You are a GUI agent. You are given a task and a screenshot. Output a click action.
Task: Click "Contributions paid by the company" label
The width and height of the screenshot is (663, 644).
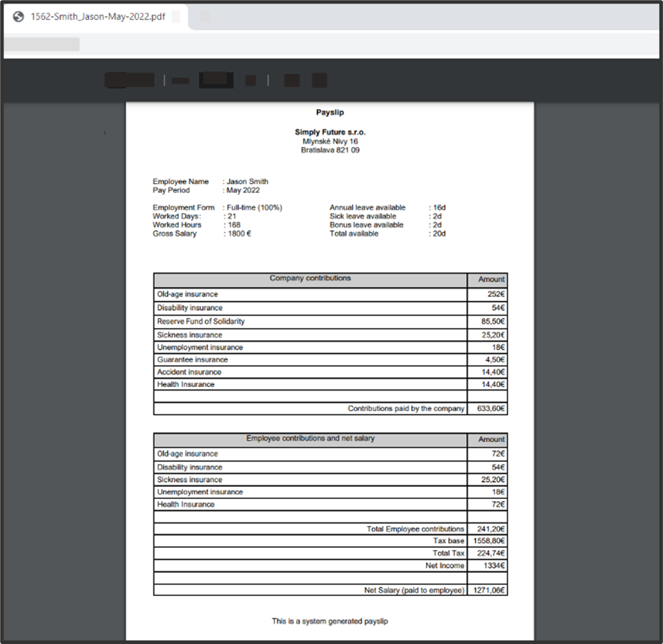[406, 409]
